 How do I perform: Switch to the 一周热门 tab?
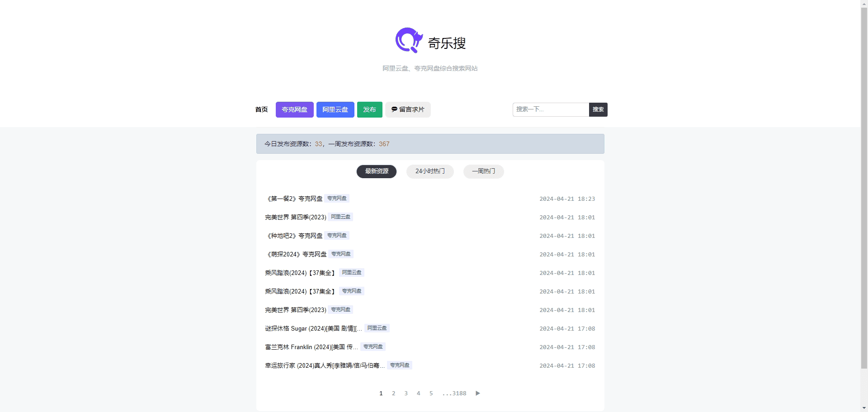484,171
